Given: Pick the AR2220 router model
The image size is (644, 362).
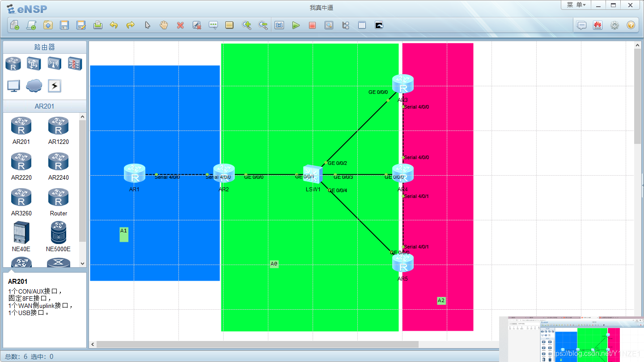Looking at the screenshot, I should coord(21,166).
